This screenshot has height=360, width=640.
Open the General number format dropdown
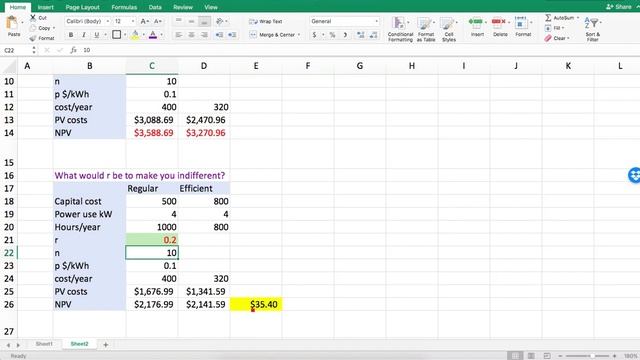point(344,21)
